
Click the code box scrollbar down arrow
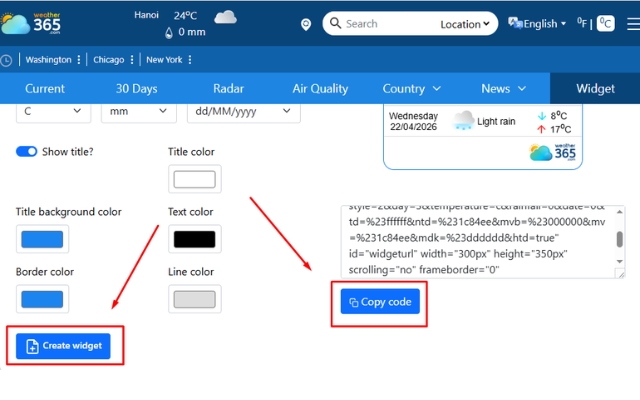[x=620, y=261]
